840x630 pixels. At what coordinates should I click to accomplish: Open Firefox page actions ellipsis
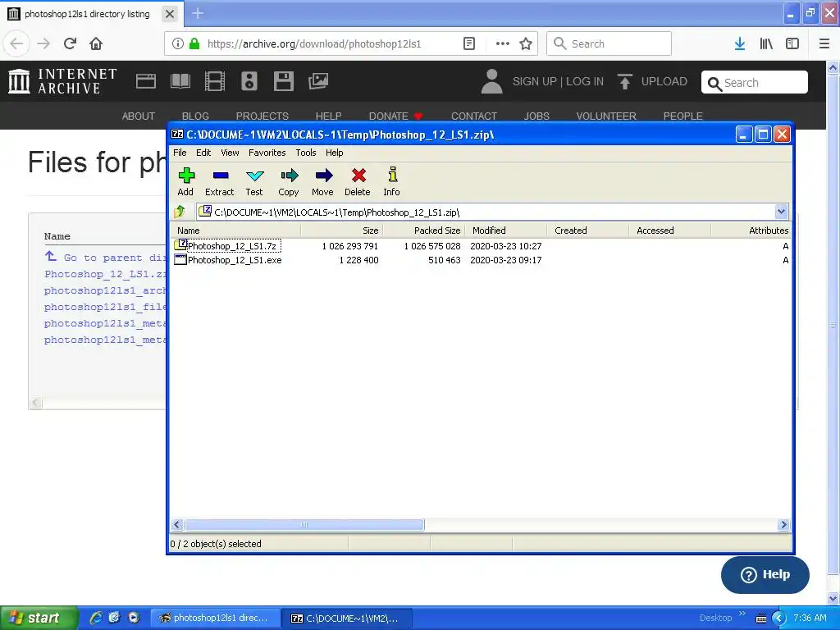pos(503,43)
